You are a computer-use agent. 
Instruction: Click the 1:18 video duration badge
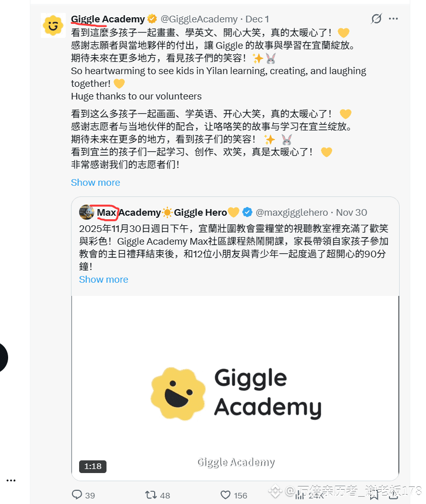[93, 466]
